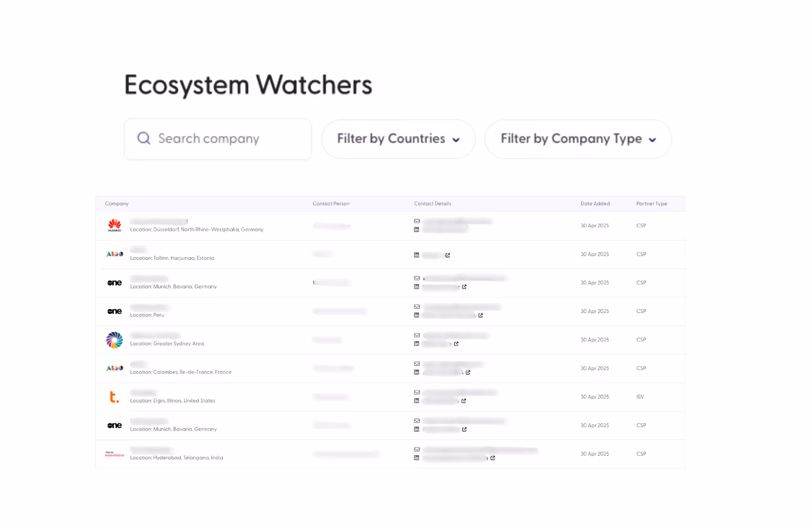Click the One logo in the Peru row
Screen dimensions: 812x525
click(x=114, y=311)
